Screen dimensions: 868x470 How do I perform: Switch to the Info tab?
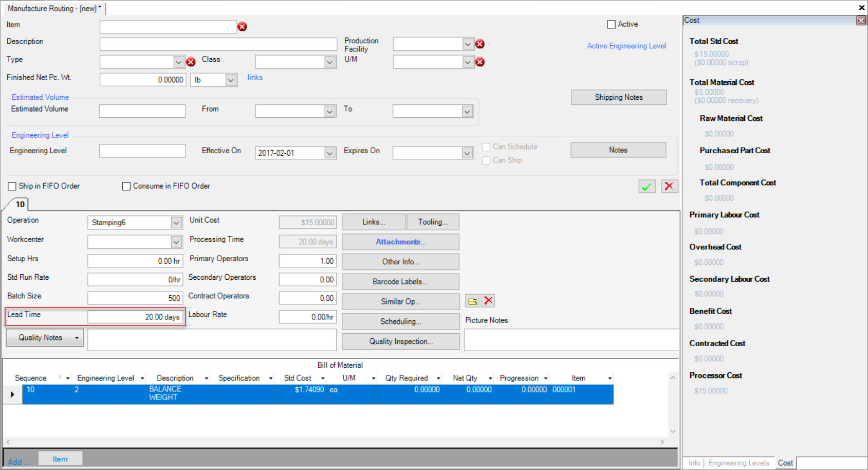coord(694,463)
